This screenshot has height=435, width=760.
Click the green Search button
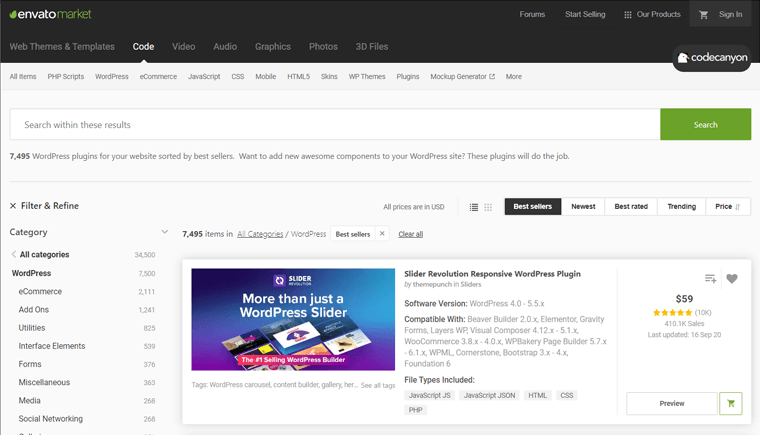705,125
